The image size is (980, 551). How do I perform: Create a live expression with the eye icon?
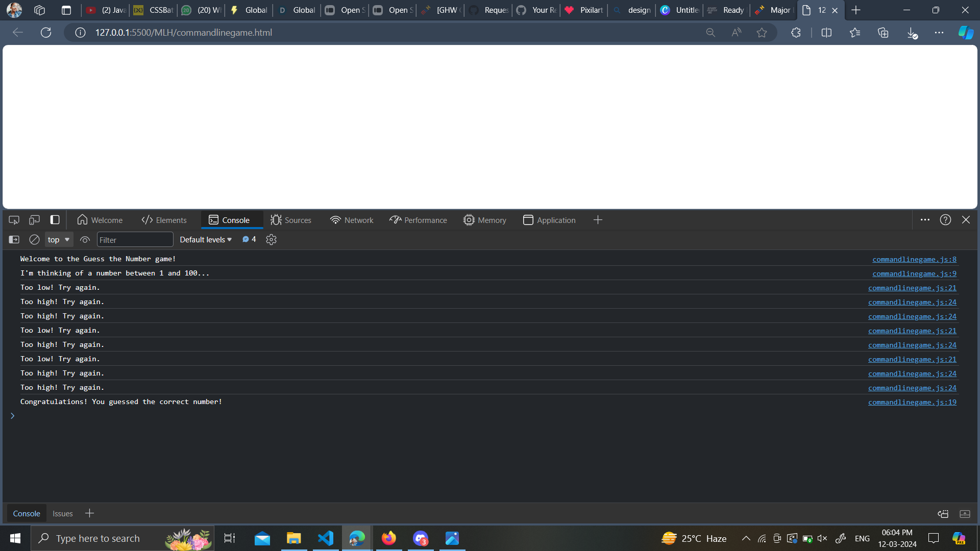click(x=85, y=239)
